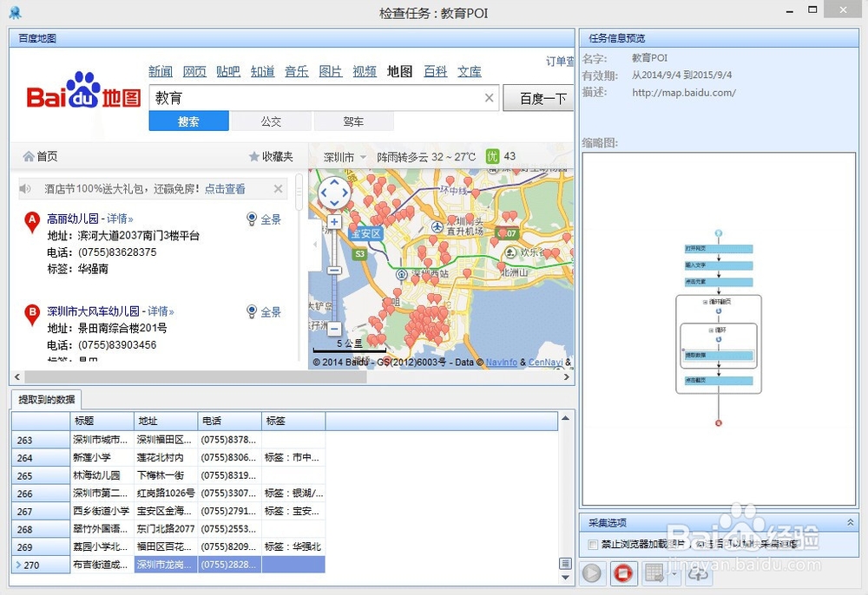Click the cloud upload icon
This screenshot has height=595, width=868.
698,573
